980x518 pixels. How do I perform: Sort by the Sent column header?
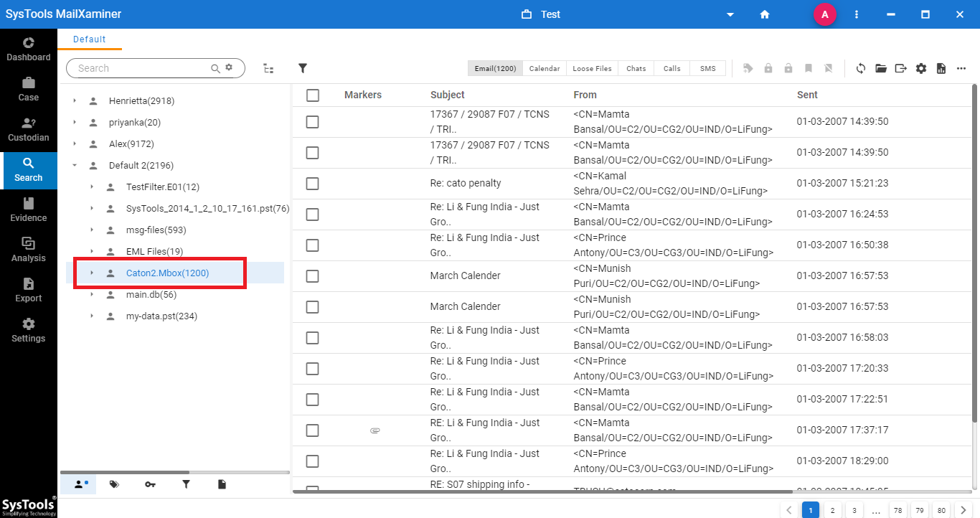807,95
